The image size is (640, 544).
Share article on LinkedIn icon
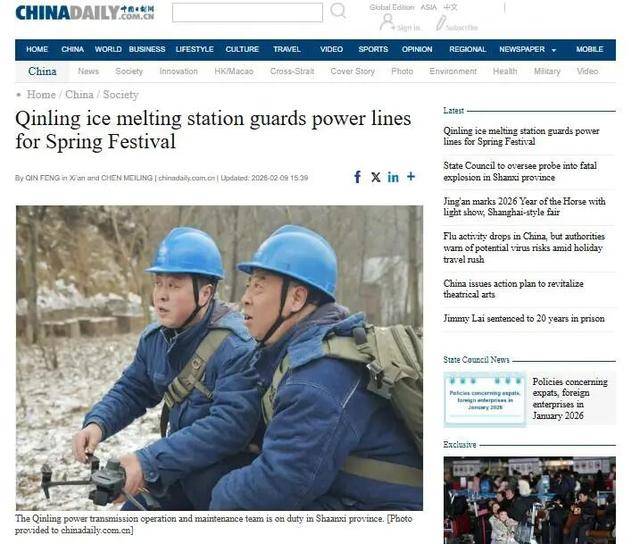pyautogui.click(x=393, y=177)
